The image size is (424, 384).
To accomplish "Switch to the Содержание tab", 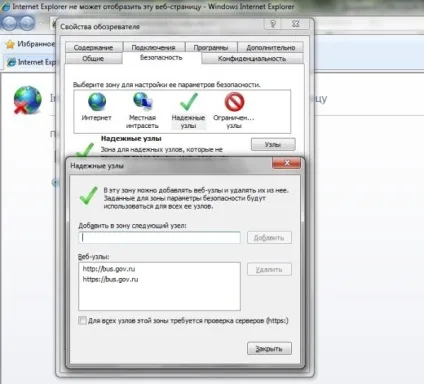I will [x=93, y=48].
